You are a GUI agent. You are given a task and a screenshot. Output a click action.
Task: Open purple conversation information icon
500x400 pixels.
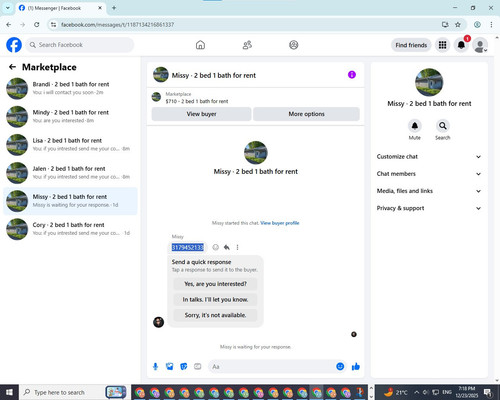352,75
